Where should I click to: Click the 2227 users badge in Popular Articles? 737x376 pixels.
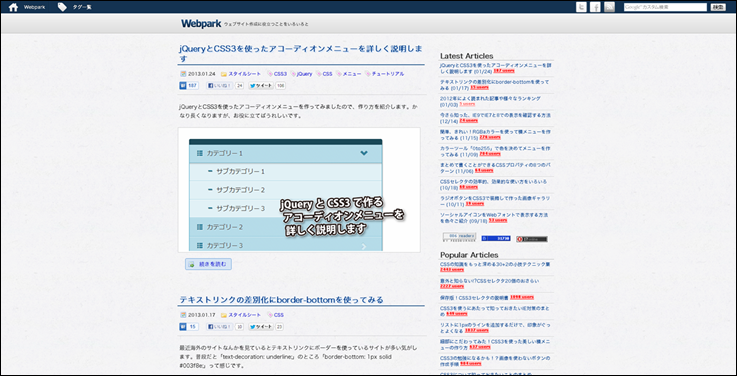point(452,286)
